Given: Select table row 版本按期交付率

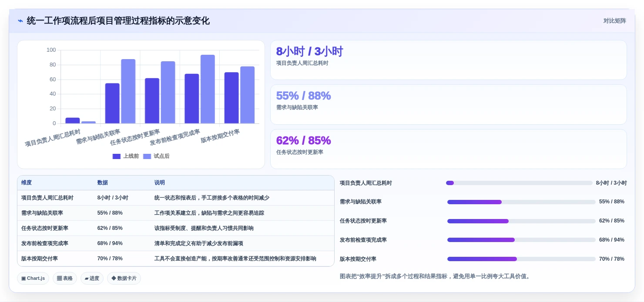Looking at the screenshot, I should pyautogui.click(x=176, y=259).
